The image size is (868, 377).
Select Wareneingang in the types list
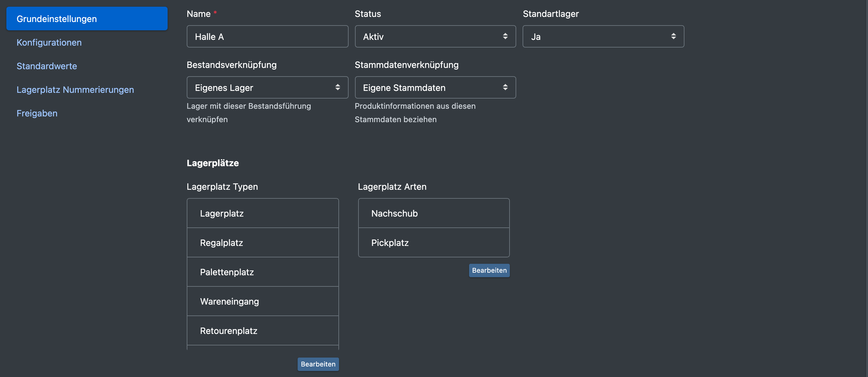pyautogui.click(x=263, y=301)
